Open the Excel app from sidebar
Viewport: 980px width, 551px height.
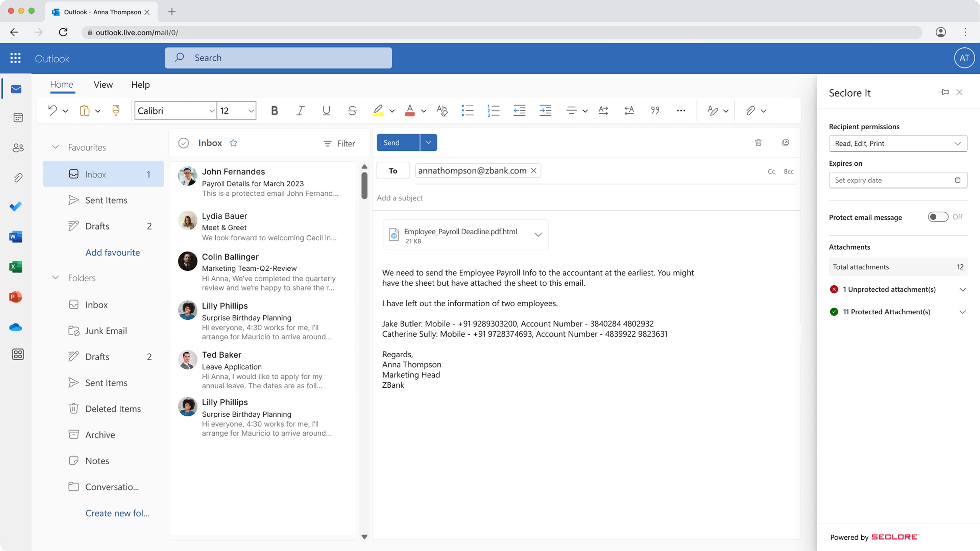(16, 267)
